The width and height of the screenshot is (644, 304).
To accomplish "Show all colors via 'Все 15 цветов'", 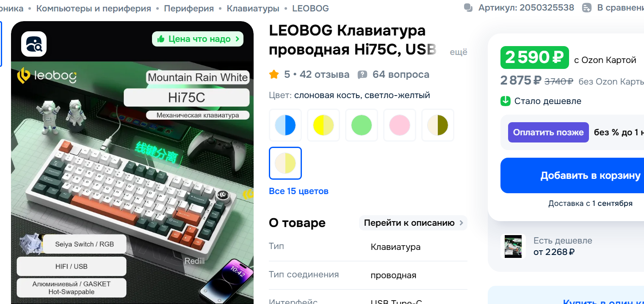I will coord(299,191).
